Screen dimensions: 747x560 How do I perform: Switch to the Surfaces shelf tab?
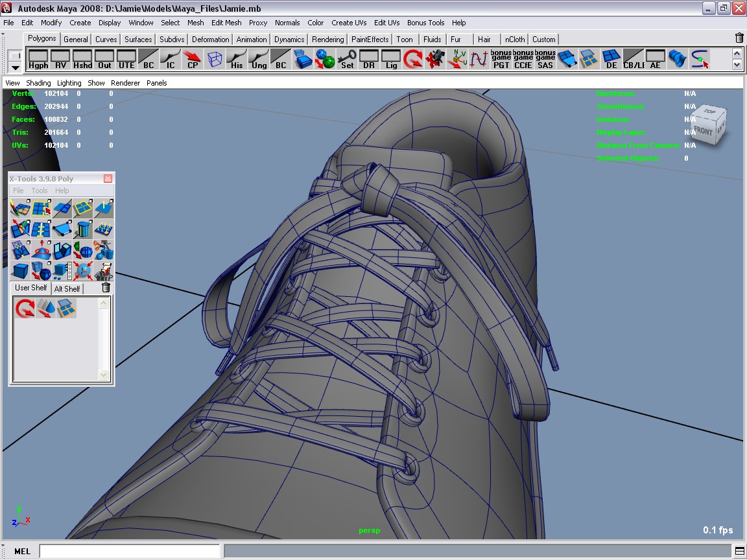tap(138, 40)
